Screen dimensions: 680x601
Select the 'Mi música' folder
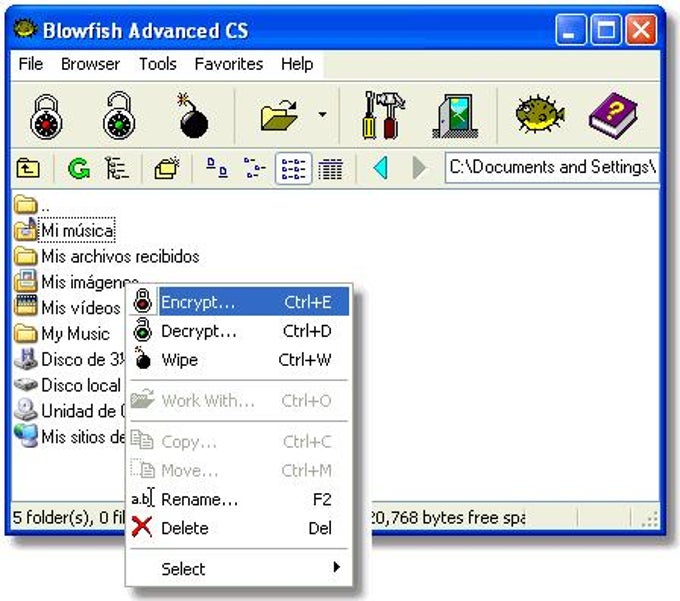click(65, 230)
